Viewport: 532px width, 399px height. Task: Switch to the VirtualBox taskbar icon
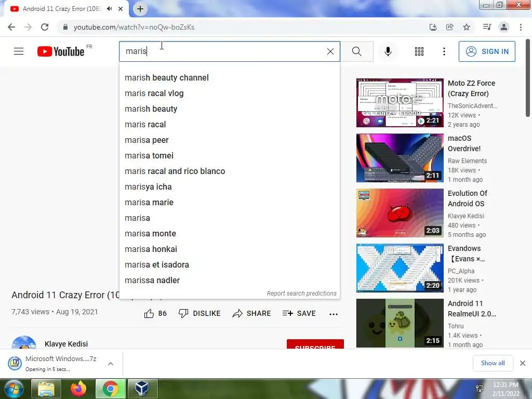[142, 389]
